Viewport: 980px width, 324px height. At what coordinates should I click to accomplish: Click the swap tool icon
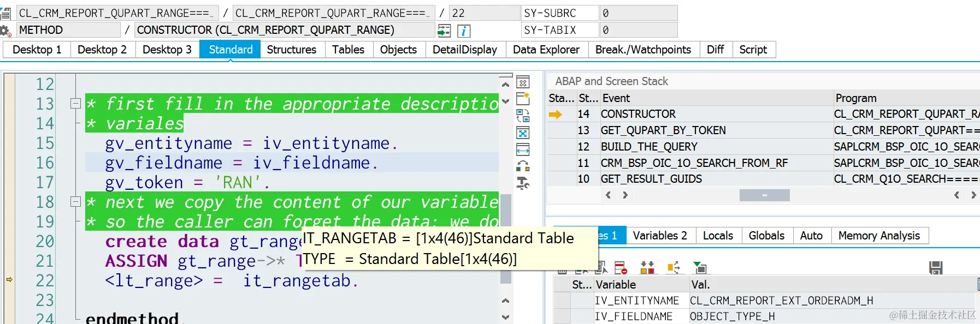click(x=523, y=116)
